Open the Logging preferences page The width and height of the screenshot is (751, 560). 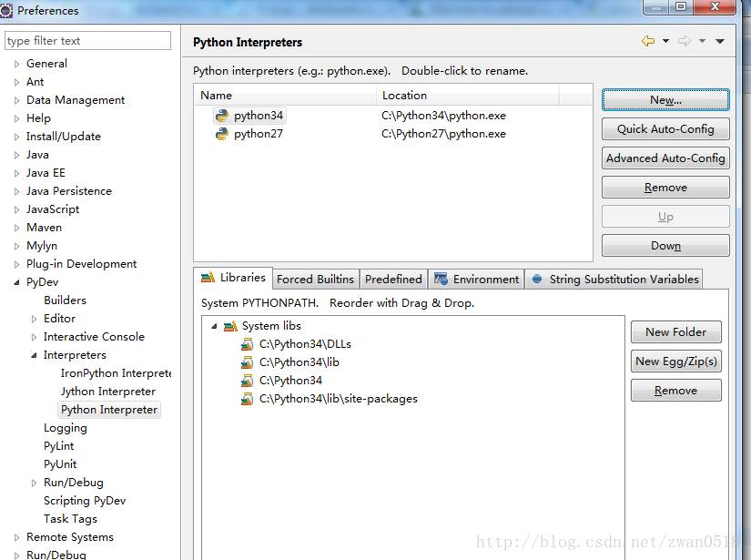pyautogui.click(x=66, y=428)
